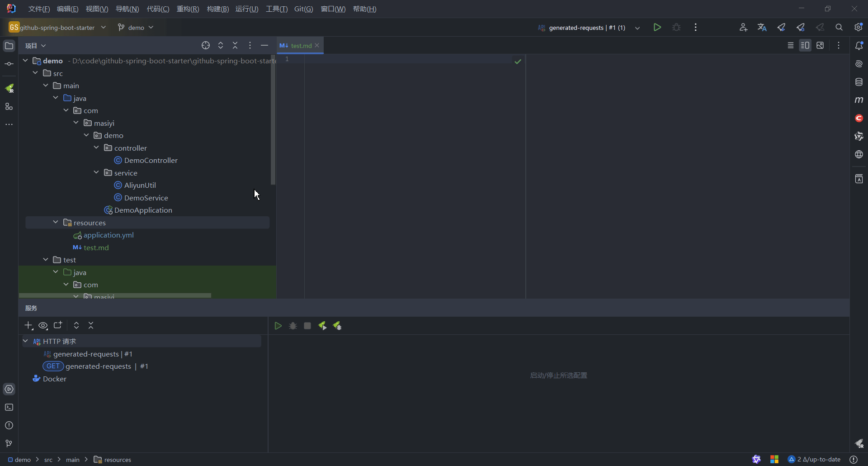Open AliyunUtil class
Screen dimensions: 868x466
[x=135, y=185]
